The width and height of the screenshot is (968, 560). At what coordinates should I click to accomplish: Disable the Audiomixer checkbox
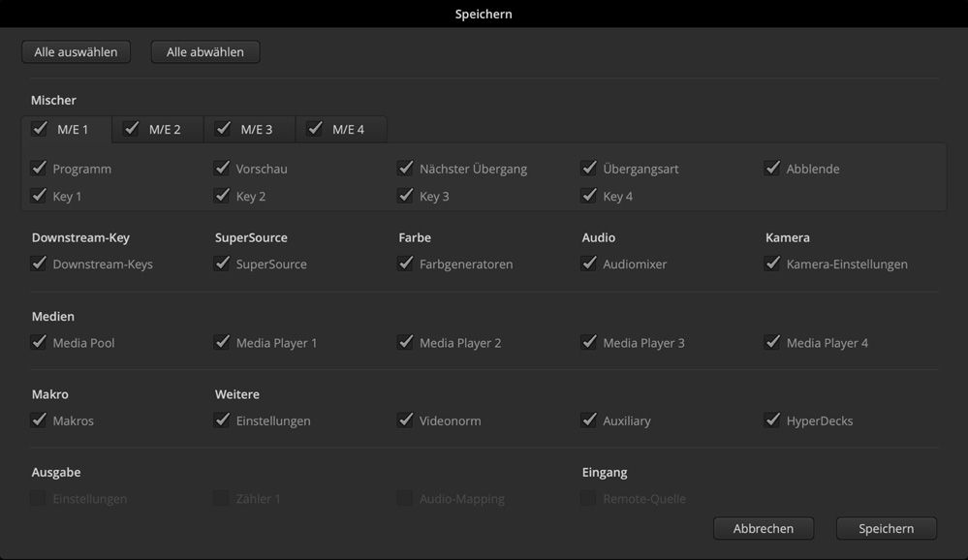click(588, 263)
